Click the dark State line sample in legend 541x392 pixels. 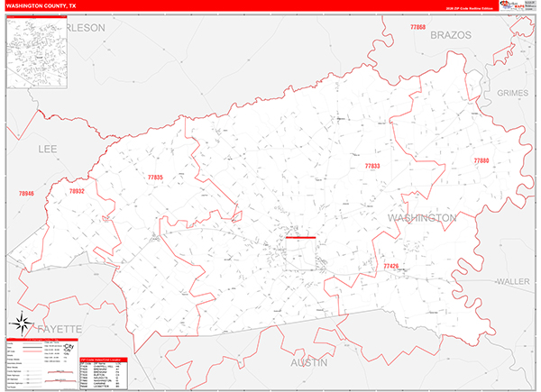click(x=32, y=348)
